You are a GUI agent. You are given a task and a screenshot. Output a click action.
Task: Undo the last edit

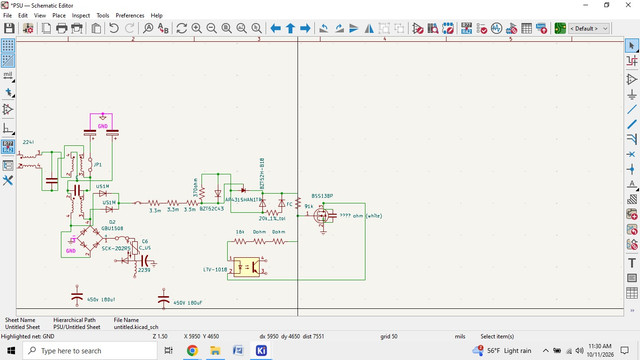[x=114, y=28]
